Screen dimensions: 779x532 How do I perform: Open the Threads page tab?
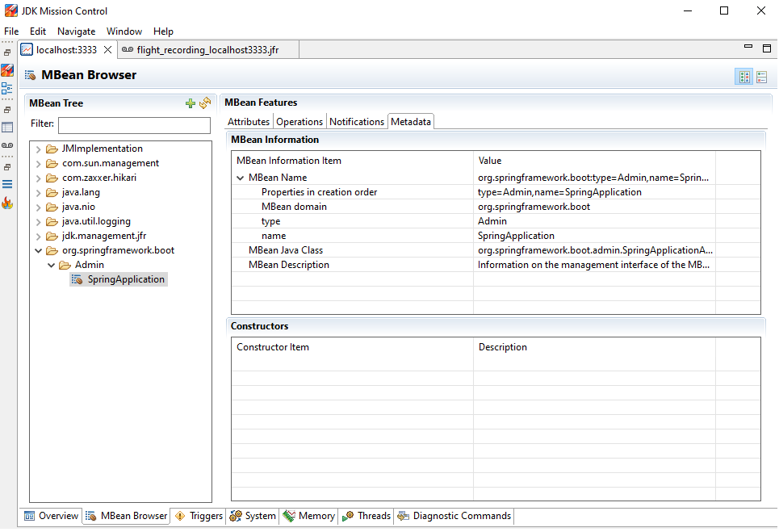(366, 516)
